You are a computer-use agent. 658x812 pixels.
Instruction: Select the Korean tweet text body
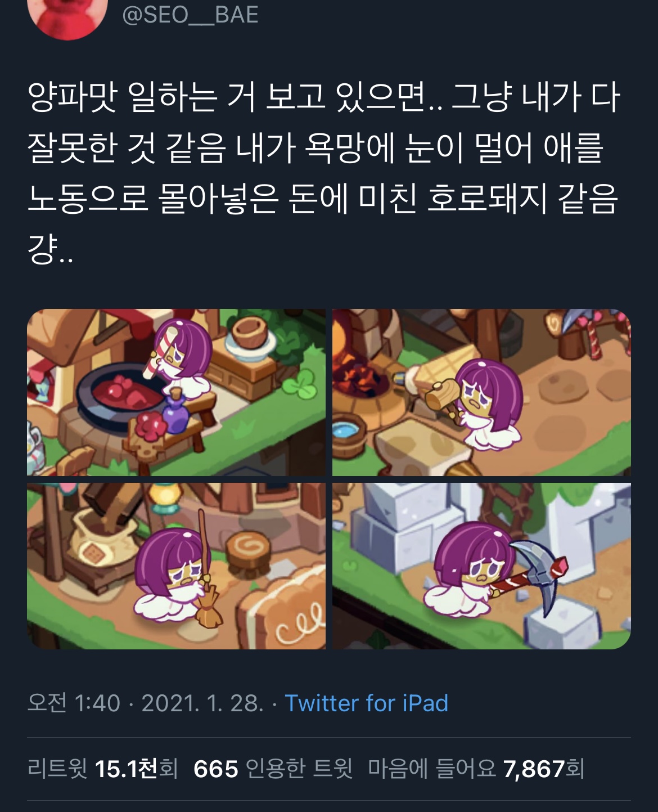click(x=324, y=173)
